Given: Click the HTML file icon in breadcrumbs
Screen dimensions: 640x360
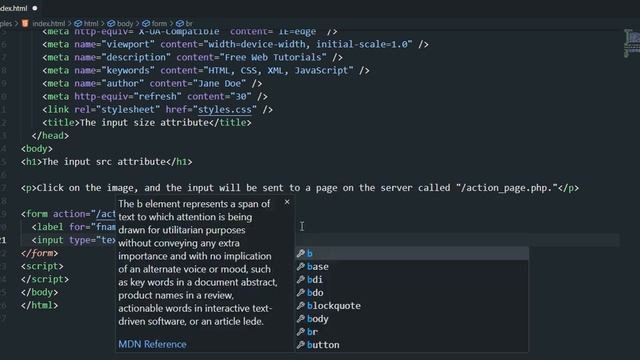Looking at the screenshot, I should click(25, 23).
